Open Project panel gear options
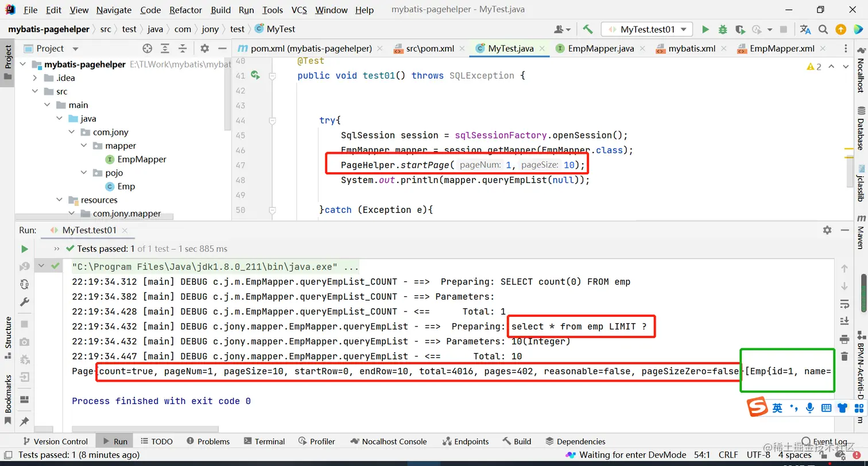This screenshot has height=466, width=868. [205, 49]
